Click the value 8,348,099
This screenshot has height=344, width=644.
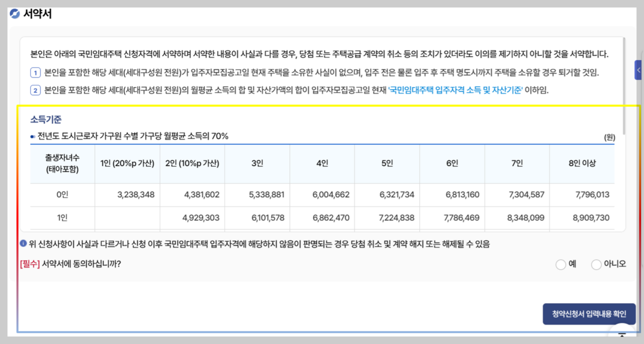click(x=527, y=218)
